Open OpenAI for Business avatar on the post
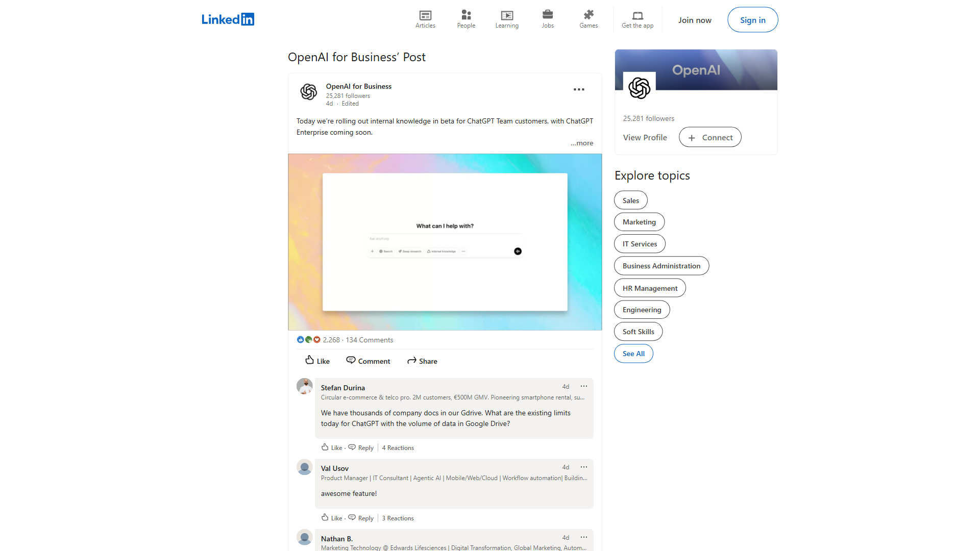Viewport: 980px width, 551px height. coord(309,92)
